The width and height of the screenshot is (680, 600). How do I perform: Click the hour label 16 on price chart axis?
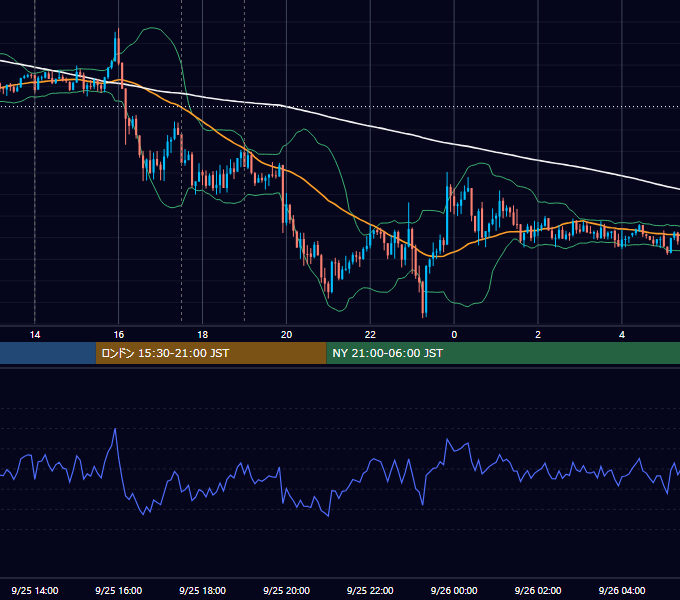tap(118, 335)
